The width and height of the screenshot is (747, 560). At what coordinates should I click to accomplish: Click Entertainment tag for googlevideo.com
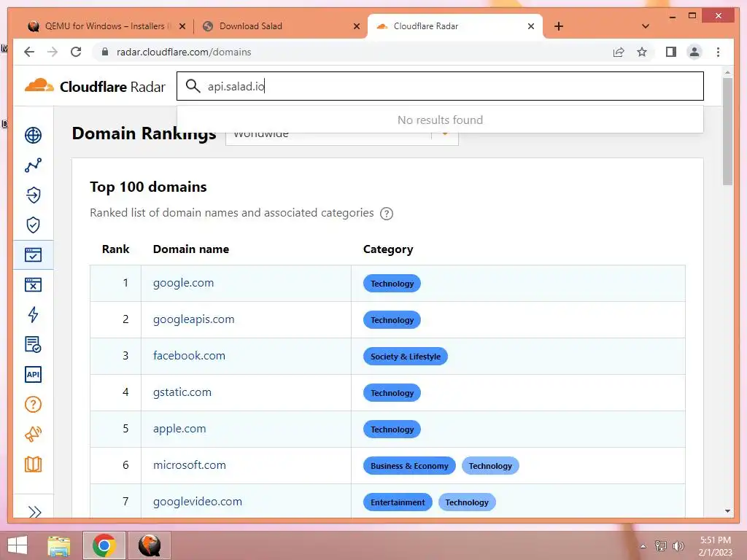(x=398, y=502)
